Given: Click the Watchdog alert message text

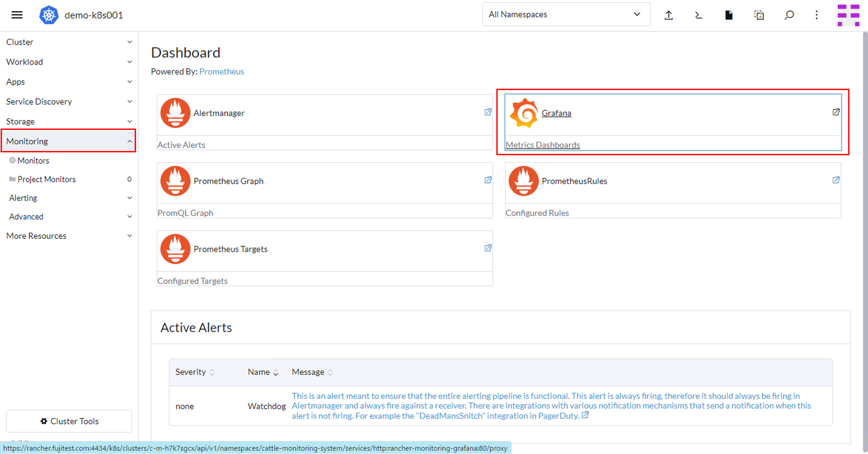Looking at the screenshot, I should [551, 406].
